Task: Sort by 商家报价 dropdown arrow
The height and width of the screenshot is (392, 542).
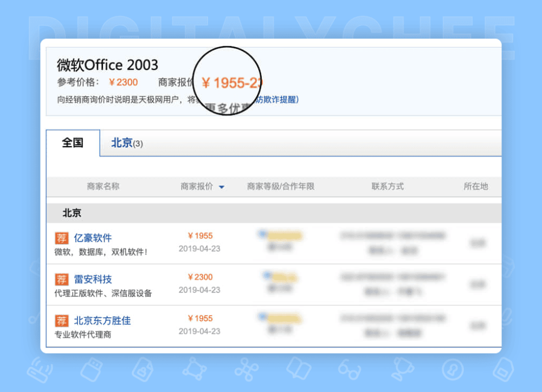Action: click(x=222, y=187)
